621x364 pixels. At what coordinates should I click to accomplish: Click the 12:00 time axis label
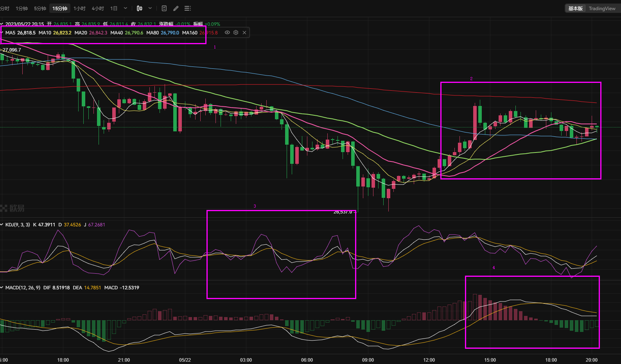point(429,360)
